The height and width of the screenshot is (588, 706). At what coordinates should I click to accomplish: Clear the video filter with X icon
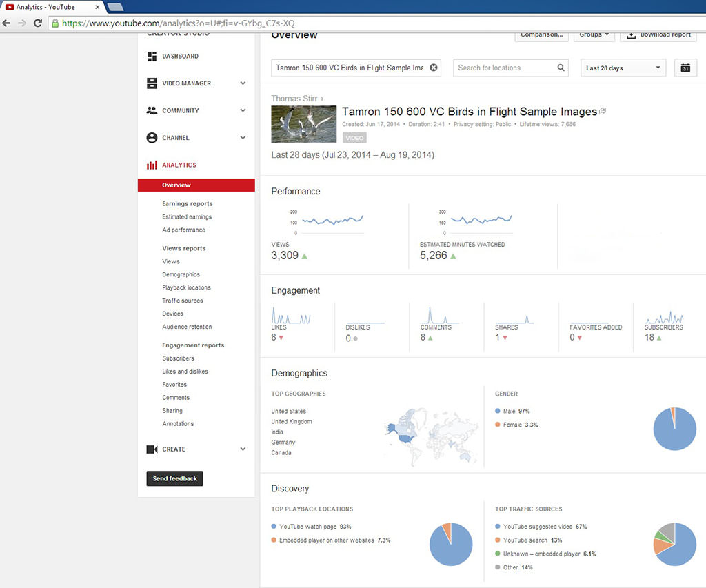click(434, 68)
